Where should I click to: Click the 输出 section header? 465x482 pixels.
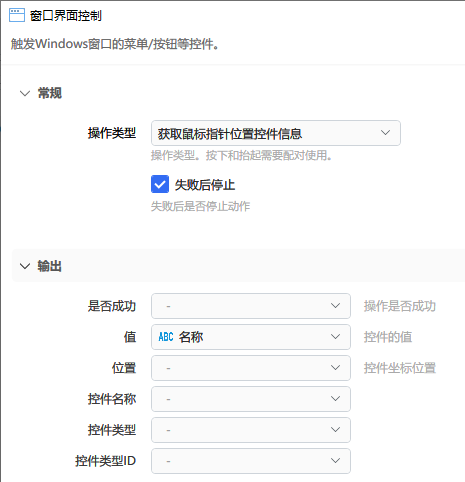pyautogui.click(x=238, y=266)
